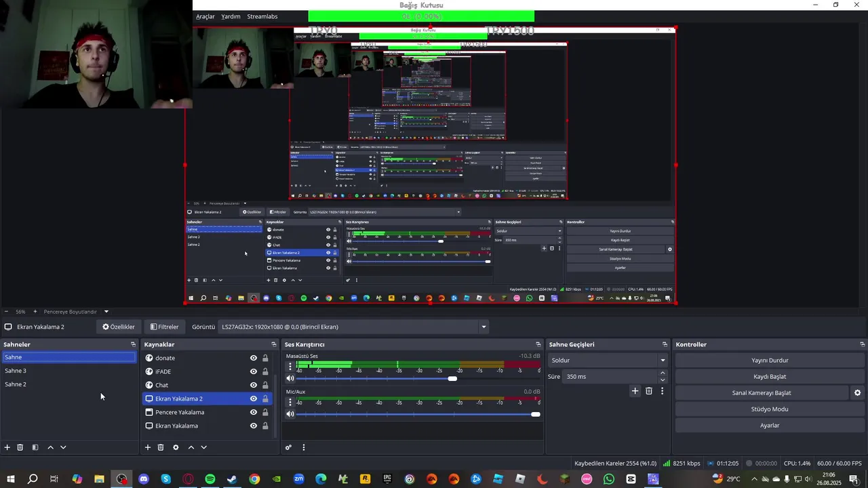Remove the selected scene with trash icon
Screen dimensions: 868x488
point(20,447)
